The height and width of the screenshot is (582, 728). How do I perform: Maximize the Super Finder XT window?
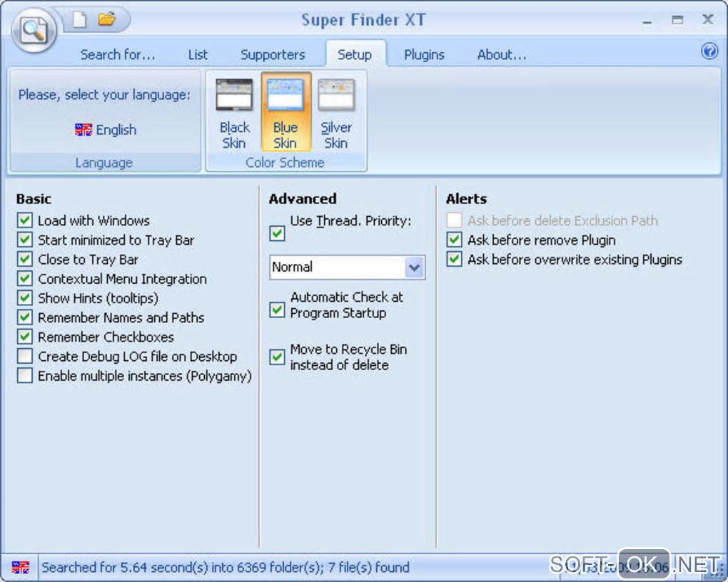coord(677,19)
